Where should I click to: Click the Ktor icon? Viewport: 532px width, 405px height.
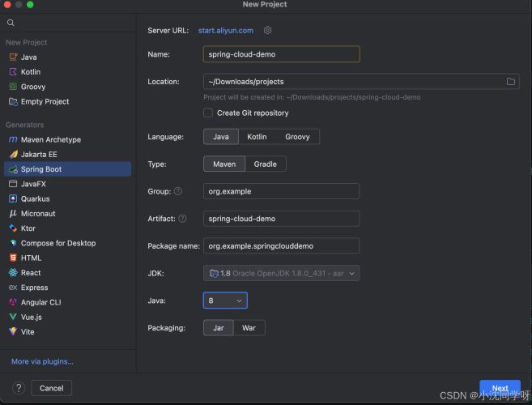tap(13, 228)
